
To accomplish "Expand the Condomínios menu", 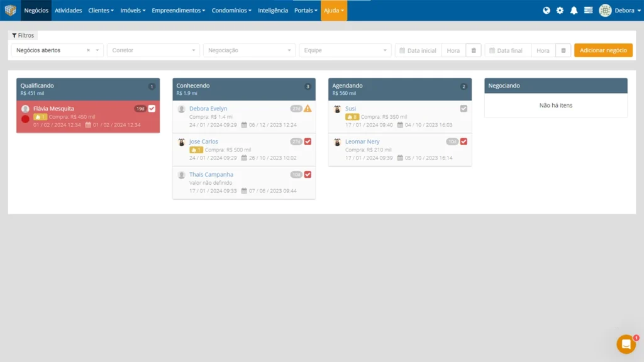I will click(x=231, y=10).
